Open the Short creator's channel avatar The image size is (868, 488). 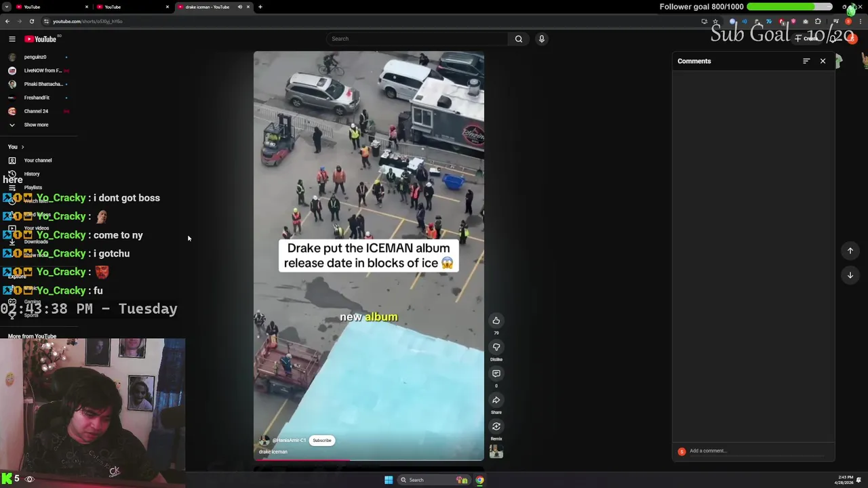(264, 441)
